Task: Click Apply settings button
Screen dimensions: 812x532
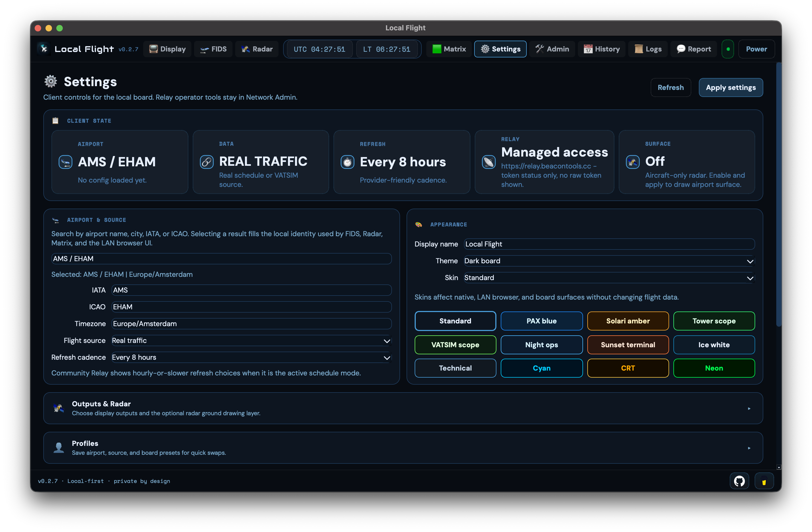Action: pyautogui.click(x=731, y=87)
